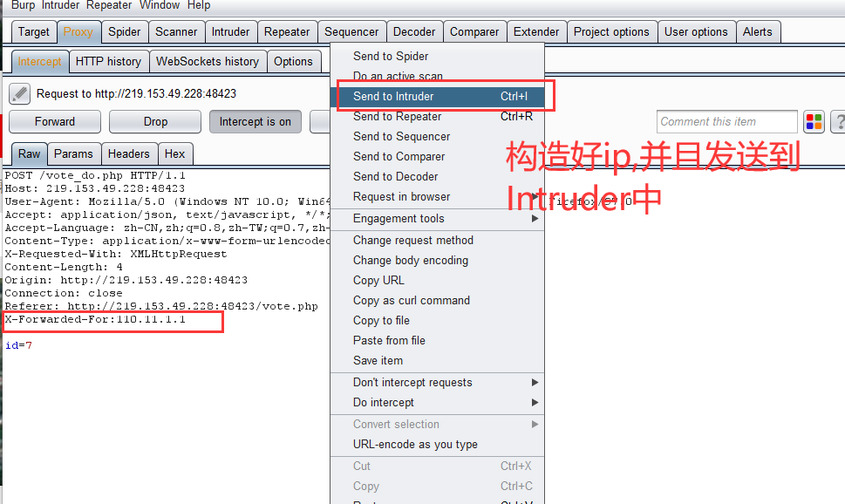Select Send to Spider in context menu
Screen dimensions: 845x504
click(437, 56)
